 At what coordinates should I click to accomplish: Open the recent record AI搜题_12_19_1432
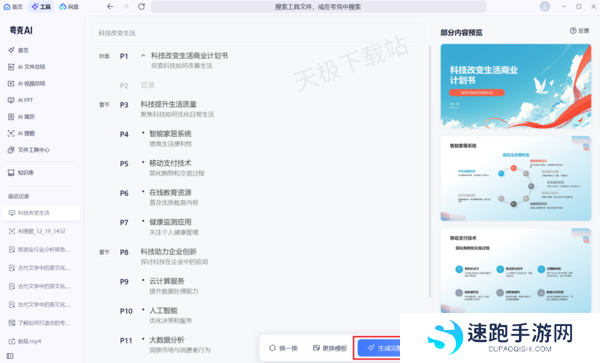click(37, 231)
